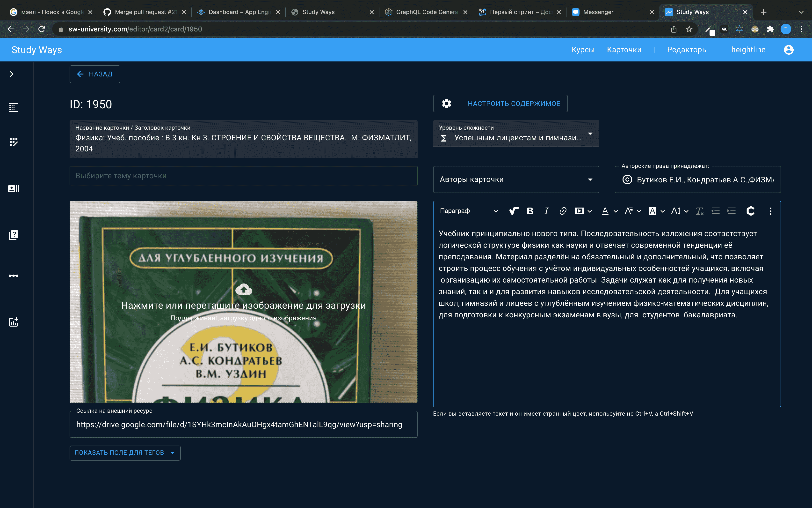
Task: Toggle bold formatting
Action: 530,211
